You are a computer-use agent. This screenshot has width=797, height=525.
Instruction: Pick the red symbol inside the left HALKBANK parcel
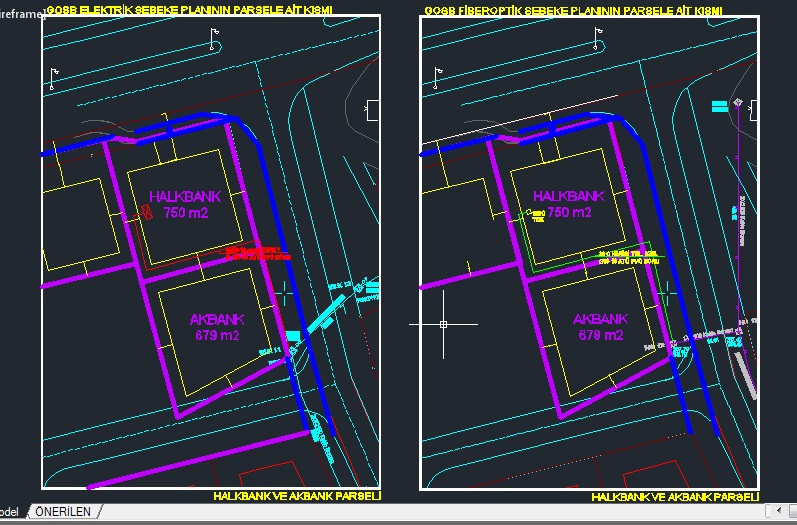(x=145, y=212)
